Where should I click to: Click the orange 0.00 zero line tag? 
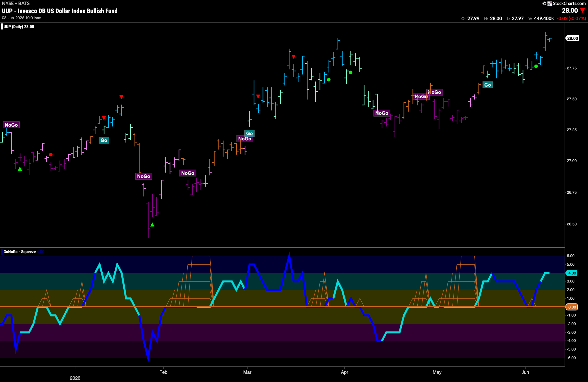coord(572,307)
